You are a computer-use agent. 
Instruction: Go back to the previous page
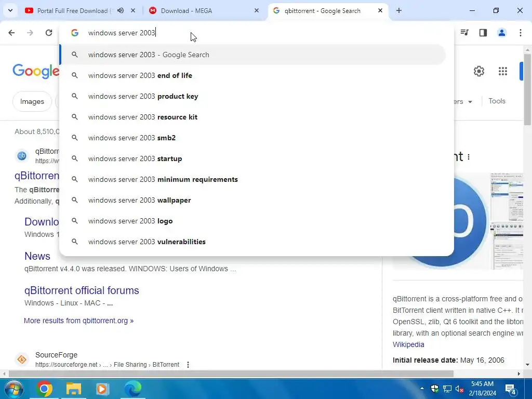click(11, 33)
